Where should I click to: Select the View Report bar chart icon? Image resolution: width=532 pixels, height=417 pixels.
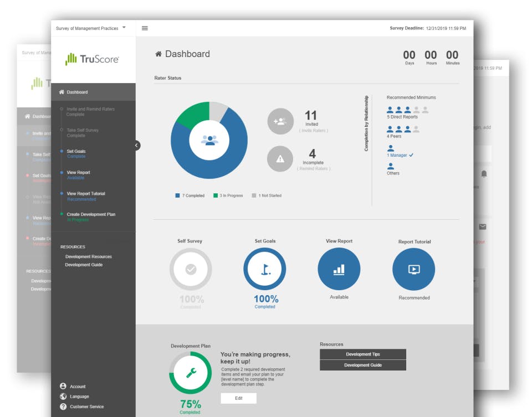tap(339, 269)
